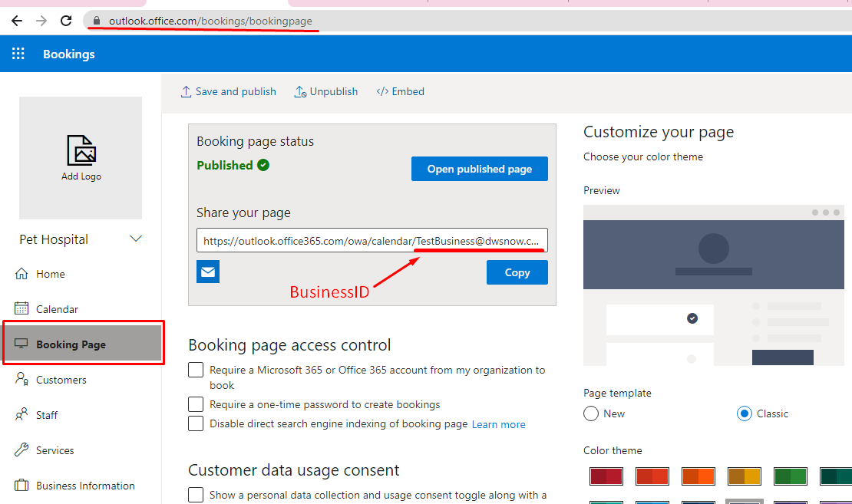This screenshot has height=504, width=852.
Task: Pick the green color theme swatch
Action: 790,476
